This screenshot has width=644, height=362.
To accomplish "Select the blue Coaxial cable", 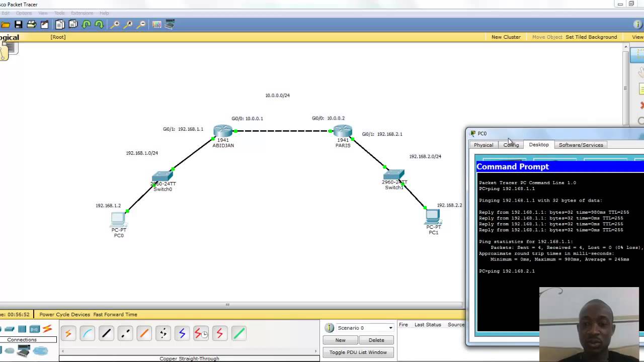I will click(x=182, y=333).
